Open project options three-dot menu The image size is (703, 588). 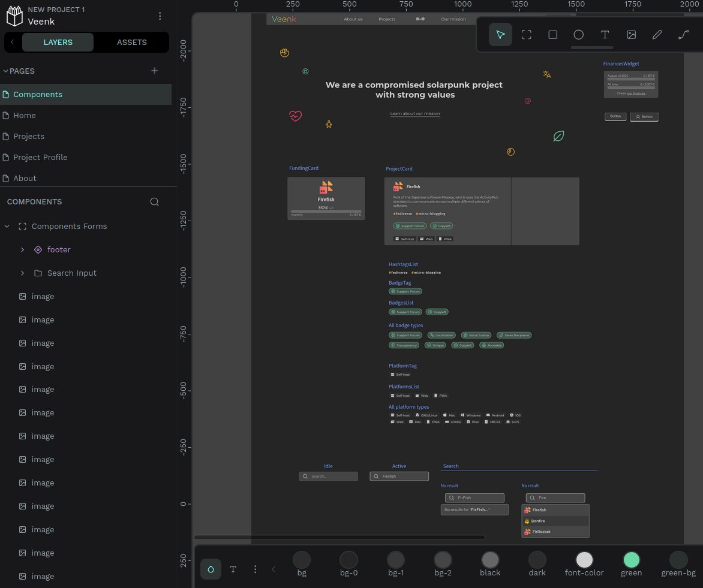pyautogui.click(x=160, y=16)
